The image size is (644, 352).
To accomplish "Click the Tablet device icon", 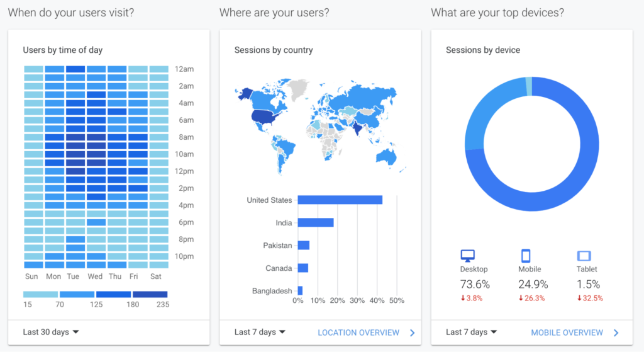I will click(x=584, y=256).
